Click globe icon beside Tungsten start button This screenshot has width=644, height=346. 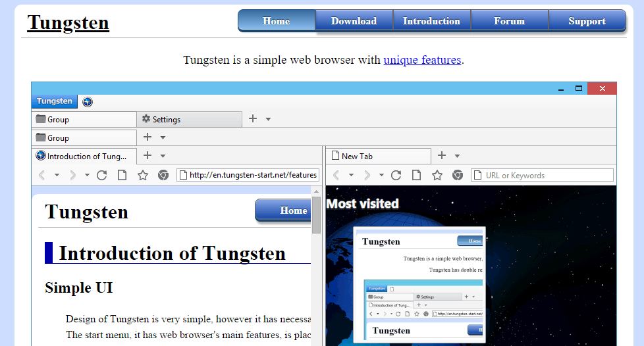point(88,101)
